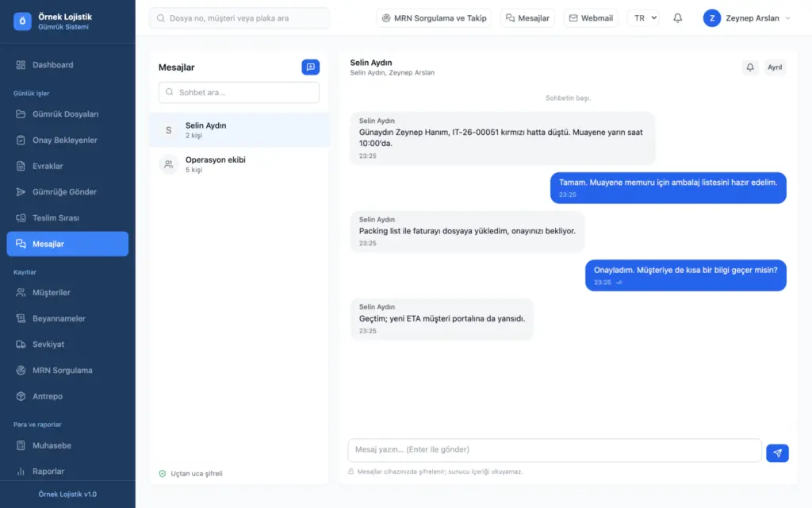Open Muhasebe in sidebar
Image resolution: width=812 pixels, height=508 pixels.
(x=67, y=445)
